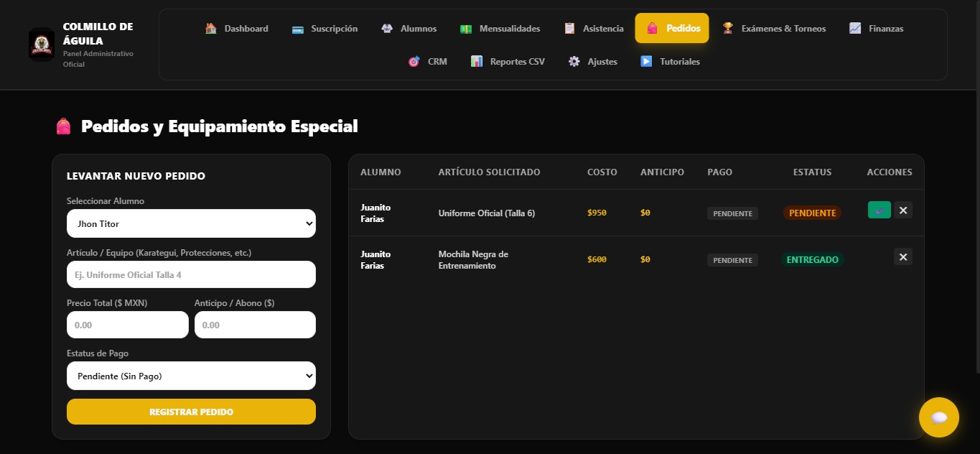Viewport: 980px width, 454px height.
Task: Click the play icon beside Tutoriales
Action: [x=646, y=62]
